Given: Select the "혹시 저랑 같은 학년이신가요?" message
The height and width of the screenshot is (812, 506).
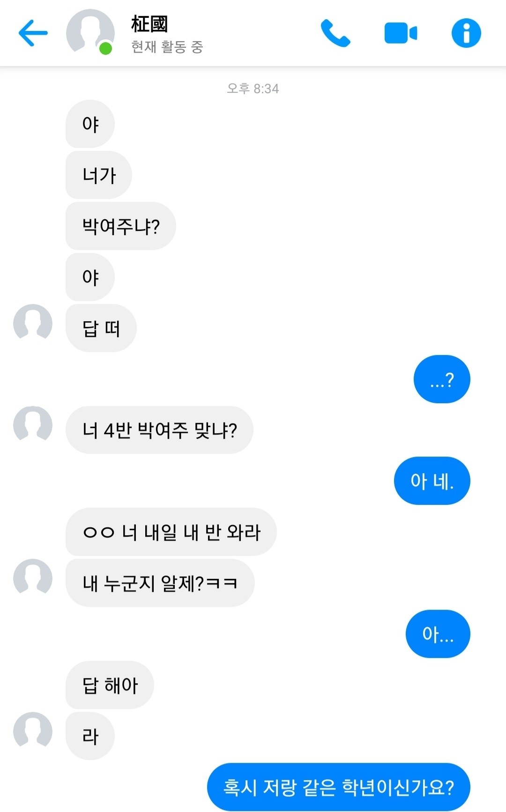Looking at the screenshot, I should tap(338, 787).
